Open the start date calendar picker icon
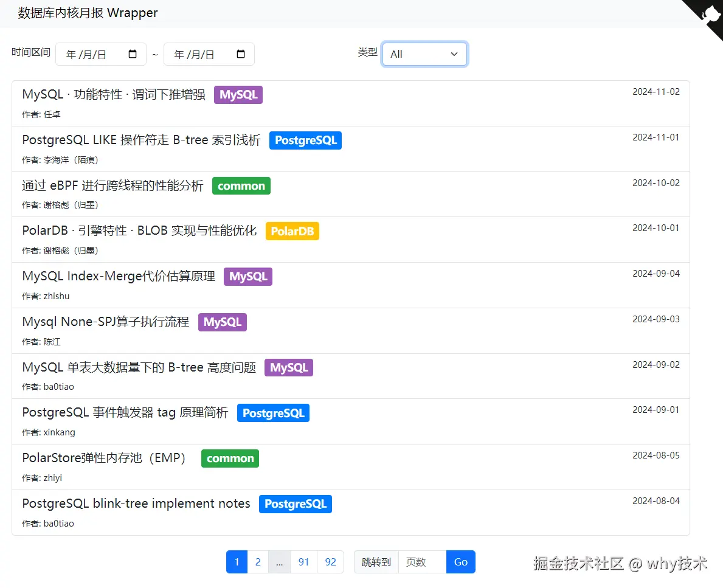This screenshot has width=723, height=588. pos(133,54)
